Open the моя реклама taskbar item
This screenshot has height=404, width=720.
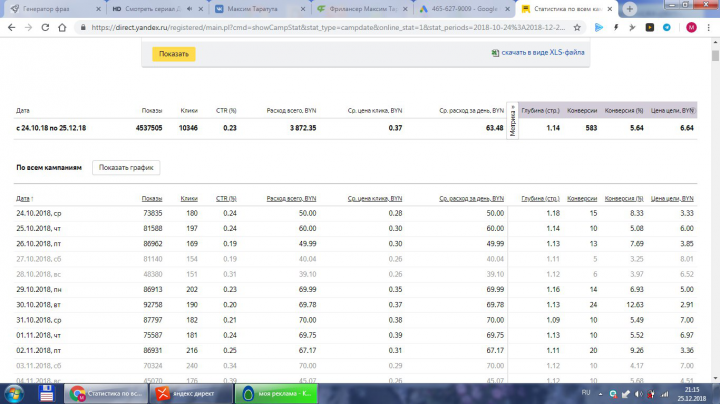pos(276,393)
